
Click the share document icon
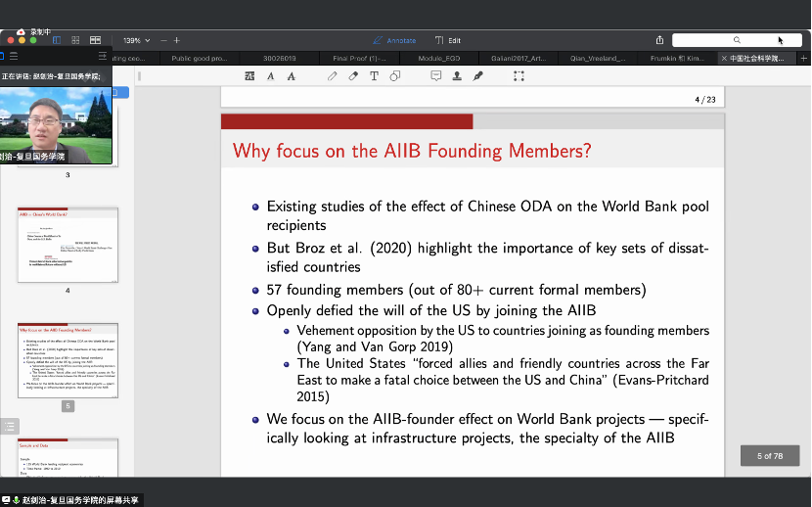tap(660, 40)
